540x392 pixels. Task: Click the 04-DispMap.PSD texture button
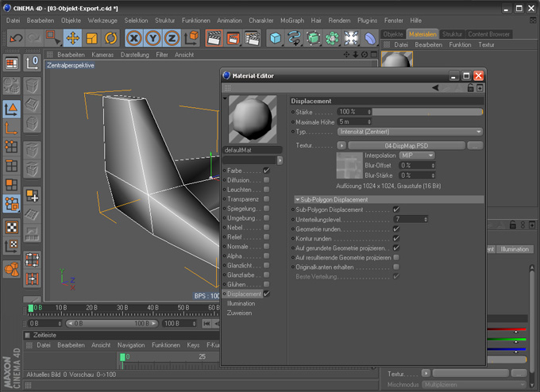coord(406,145)
